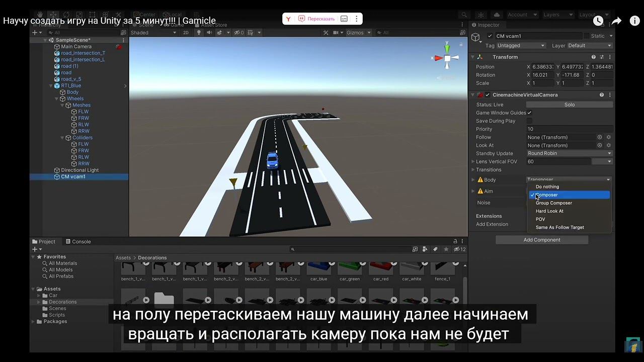Open the Gizmos dropdown
Screen dimensions: 644x362
(358, 33)
